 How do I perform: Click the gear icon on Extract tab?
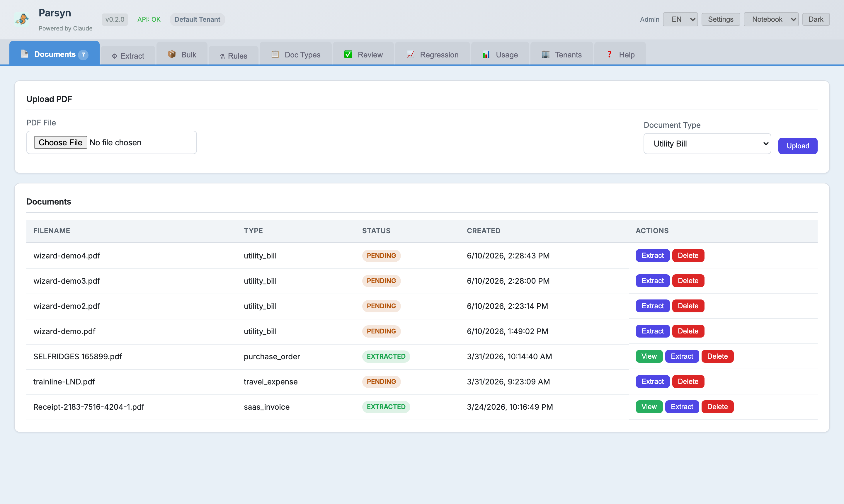115,56
